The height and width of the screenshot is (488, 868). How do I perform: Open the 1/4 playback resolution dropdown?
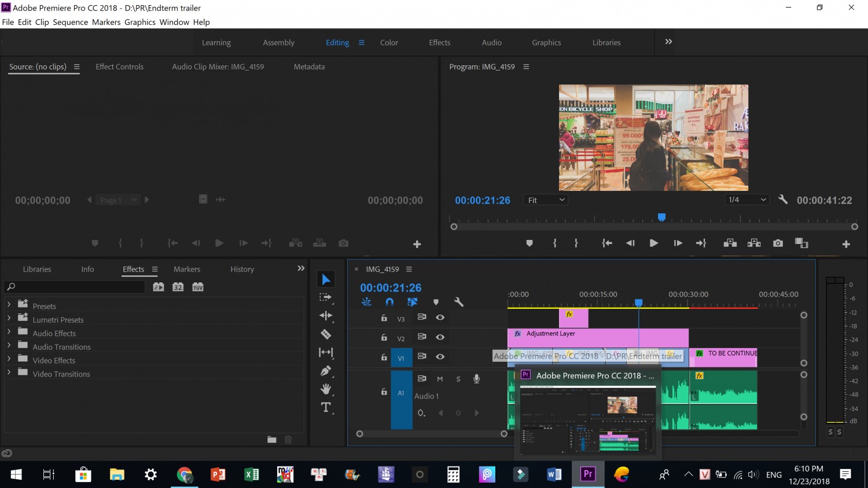747,199
